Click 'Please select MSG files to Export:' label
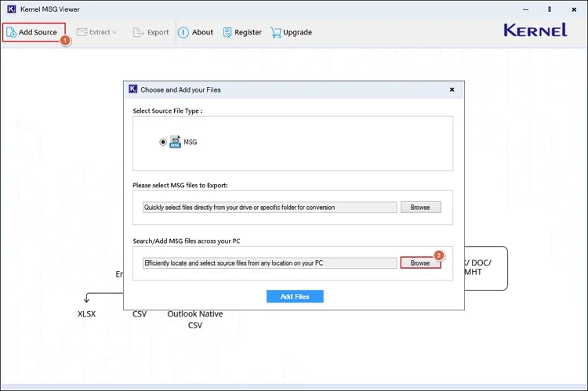The height and width of the screenshot is (391, 588). click(x=180, y=185)
